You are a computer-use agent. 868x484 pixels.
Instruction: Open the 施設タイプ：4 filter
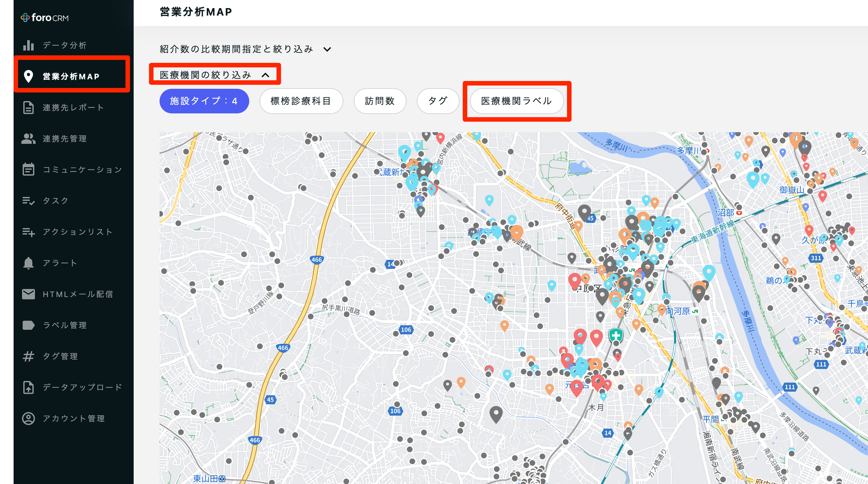pyautogui.click(x=204, y=101)
